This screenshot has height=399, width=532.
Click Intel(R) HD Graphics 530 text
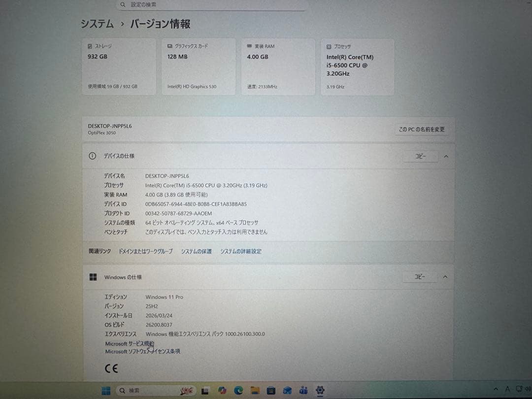192,87
